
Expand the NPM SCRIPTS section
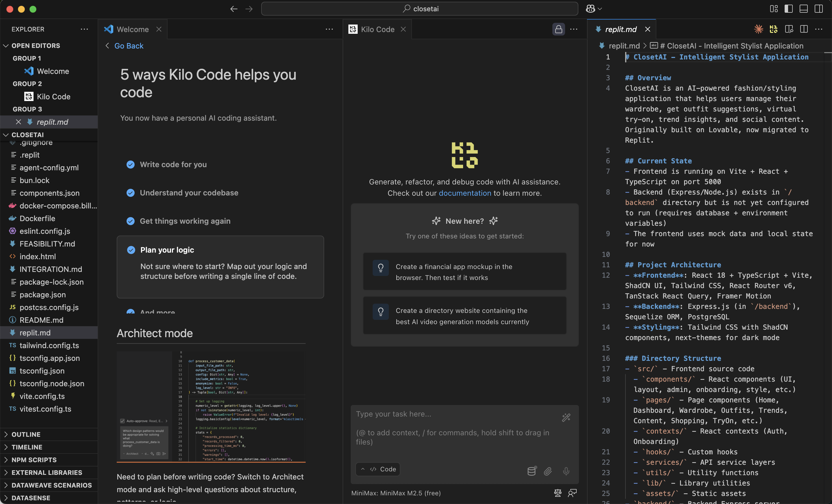point(34,460)
